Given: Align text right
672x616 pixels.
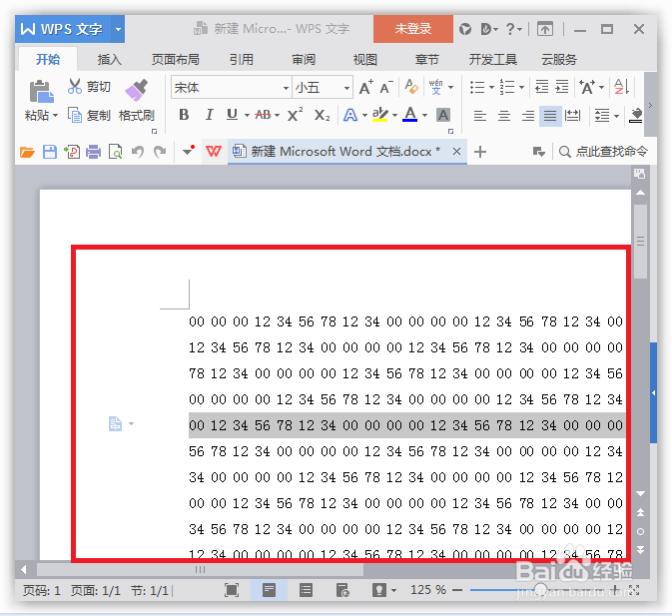Looking at the screenshot, I should (528, 116).
